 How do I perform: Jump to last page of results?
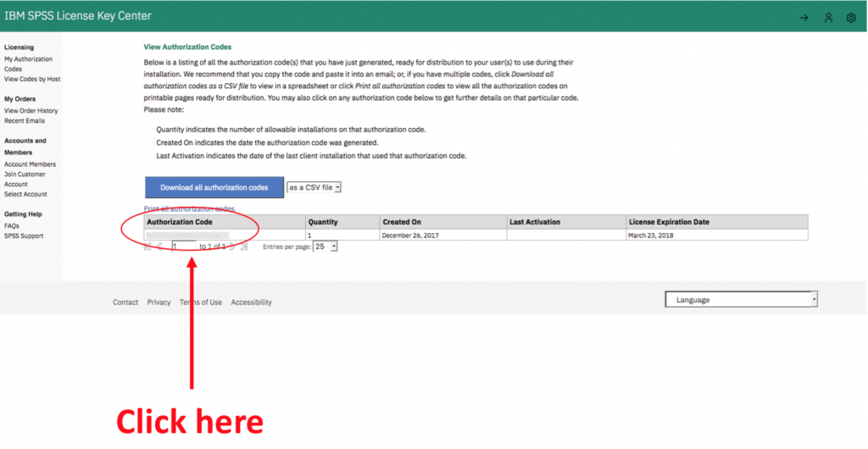[x=244, y=247]
